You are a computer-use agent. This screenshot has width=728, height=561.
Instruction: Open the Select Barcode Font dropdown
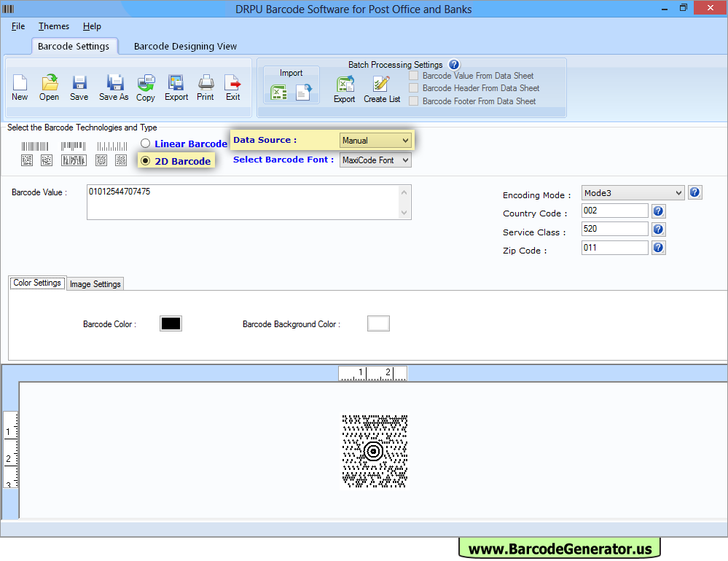375,160
